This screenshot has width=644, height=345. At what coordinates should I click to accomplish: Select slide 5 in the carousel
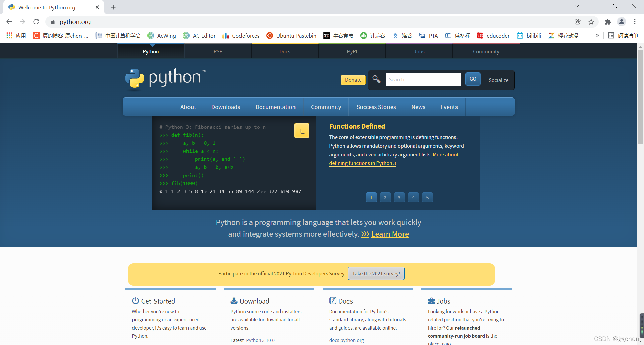[x=427, y=197]
